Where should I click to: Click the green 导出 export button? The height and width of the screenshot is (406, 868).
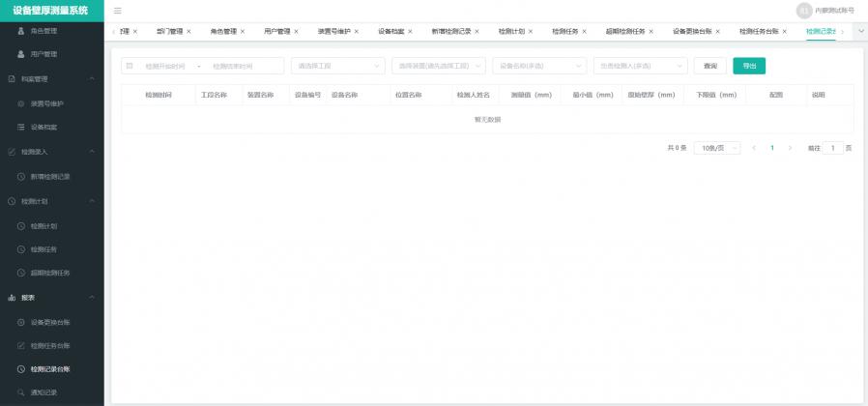pos(749,66)
